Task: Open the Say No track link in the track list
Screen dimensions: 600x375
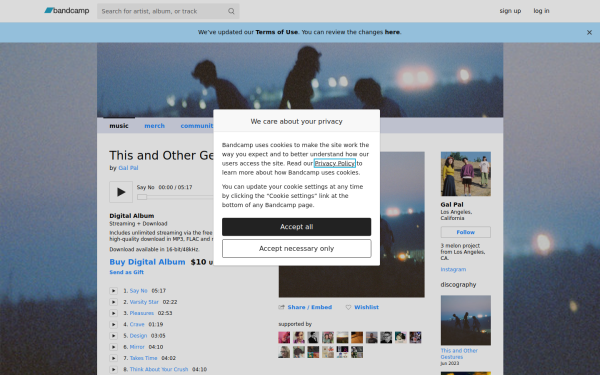Action: 139,291
